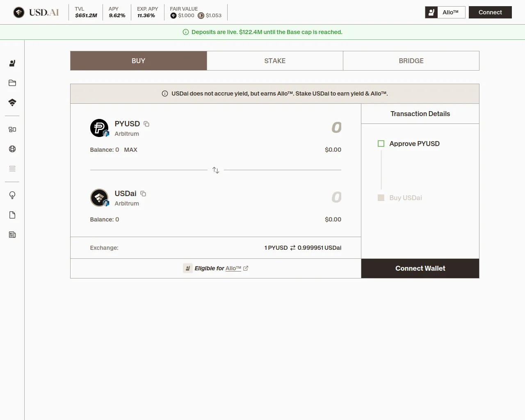Switch to the STAKE tab

click(275, 61)
